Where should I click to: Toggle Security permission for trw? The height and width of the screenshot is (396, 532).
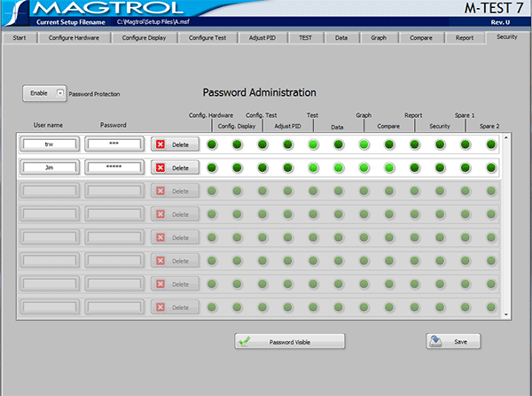tap(440, 144)
